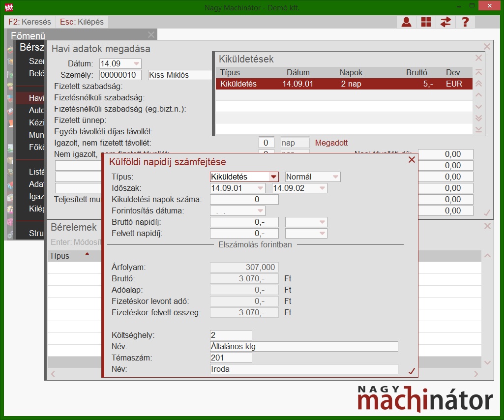Close the Külföldi napidíj számfejtése dialog

pos(412,159)
